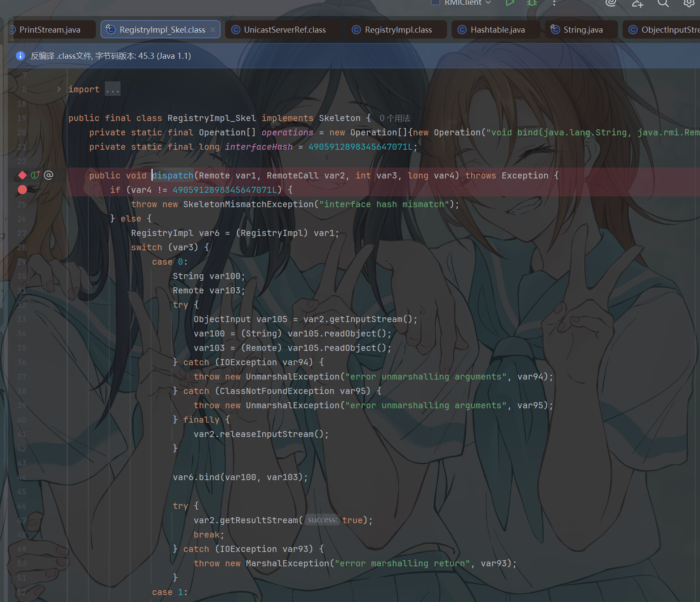Click the operations field name
The width and height of the screenshot is (700, 602).
pos(288,132)
